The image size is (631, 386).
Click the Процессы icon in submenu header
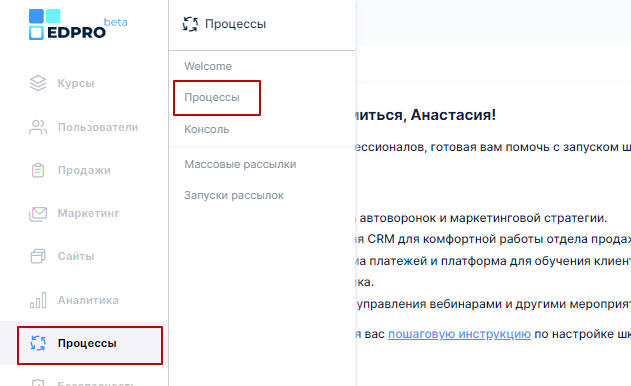tap(190, 24)
